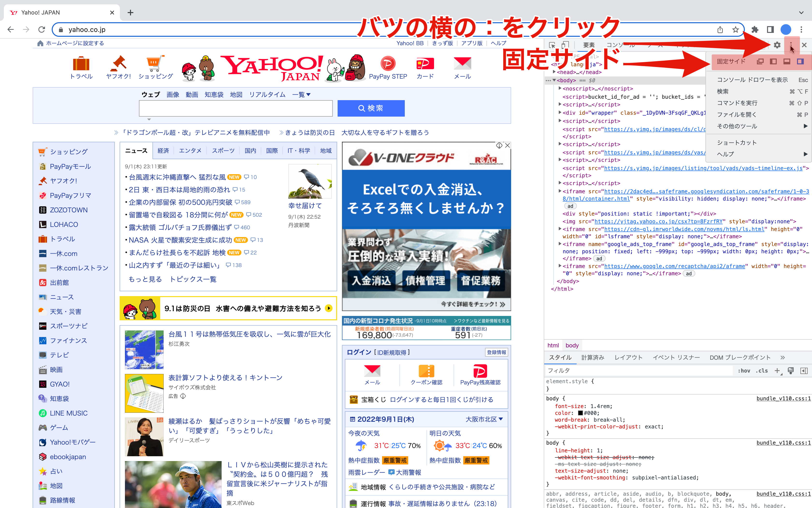This screenshot has height=508, width=812.
Task: Bookmark this page with star icon
Action: click(735, 30)
